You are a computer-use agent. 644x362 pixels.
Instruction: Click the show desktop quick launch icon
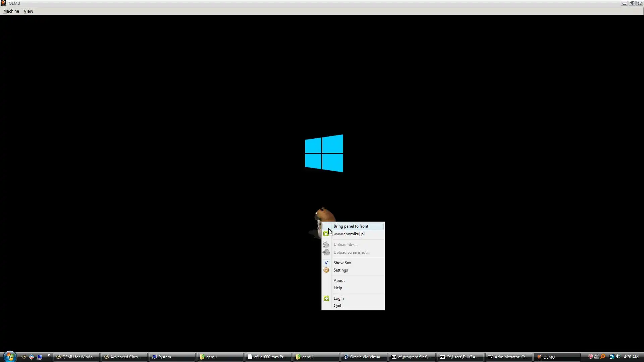40,357
